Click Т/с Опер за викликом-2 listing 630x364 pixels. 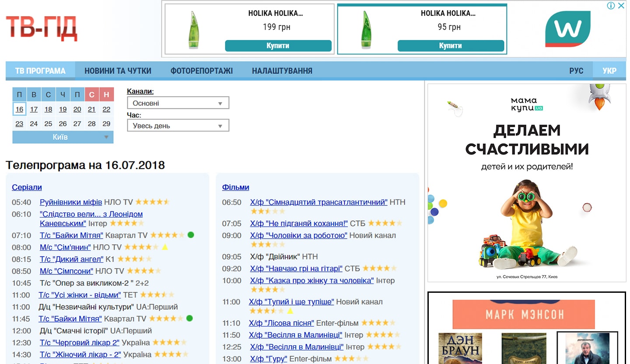coord(87,283)
